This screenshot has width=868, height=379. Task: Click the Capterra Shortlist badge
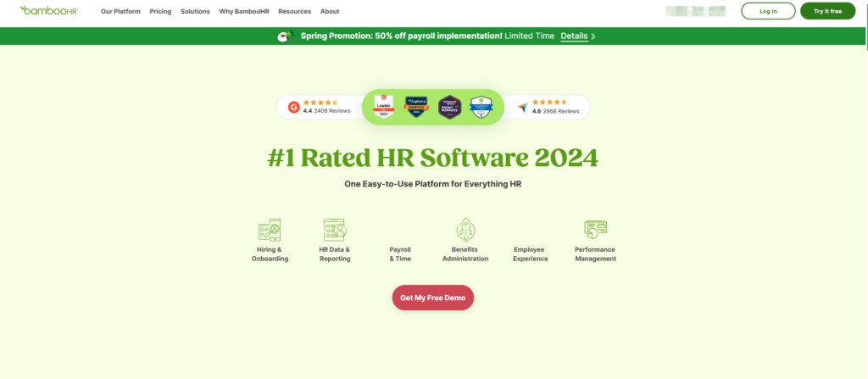[x=415, y=107]
